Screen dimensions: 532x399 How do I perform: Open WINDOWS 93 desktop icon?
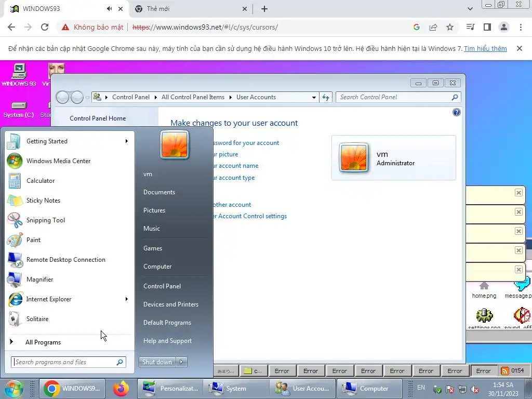click(x=19, y=75)
